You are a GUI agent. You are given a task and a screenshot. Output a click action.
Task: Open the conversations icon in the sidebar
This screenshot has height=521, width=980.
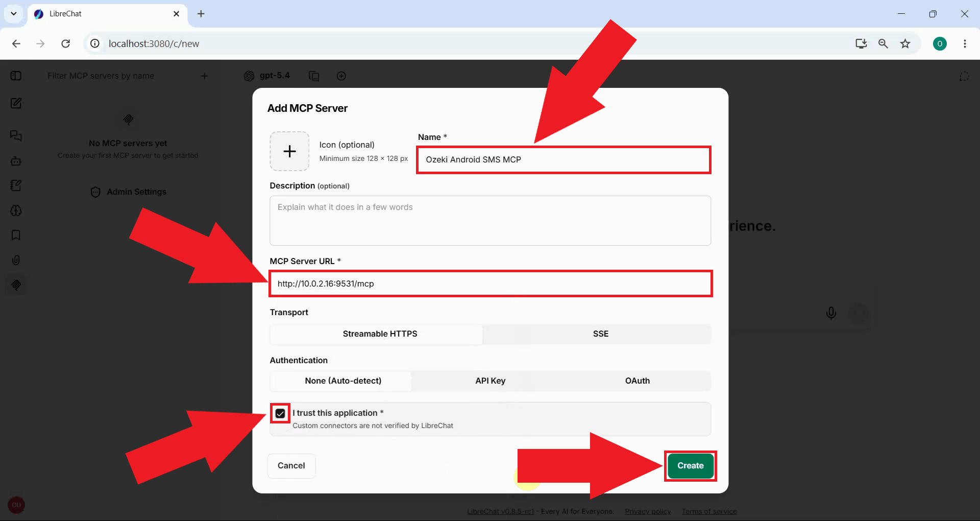(16, 135)
